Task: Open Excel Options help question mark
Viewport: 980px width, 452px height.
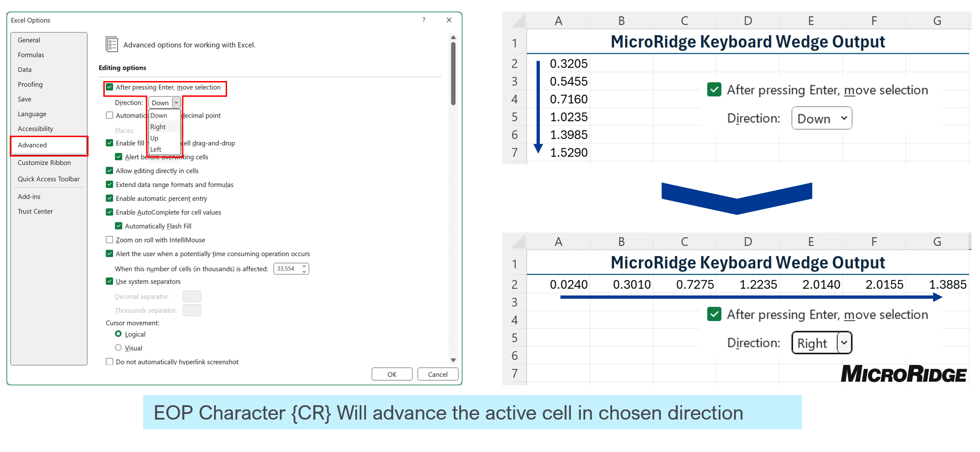Action: [x=424, y=20]
